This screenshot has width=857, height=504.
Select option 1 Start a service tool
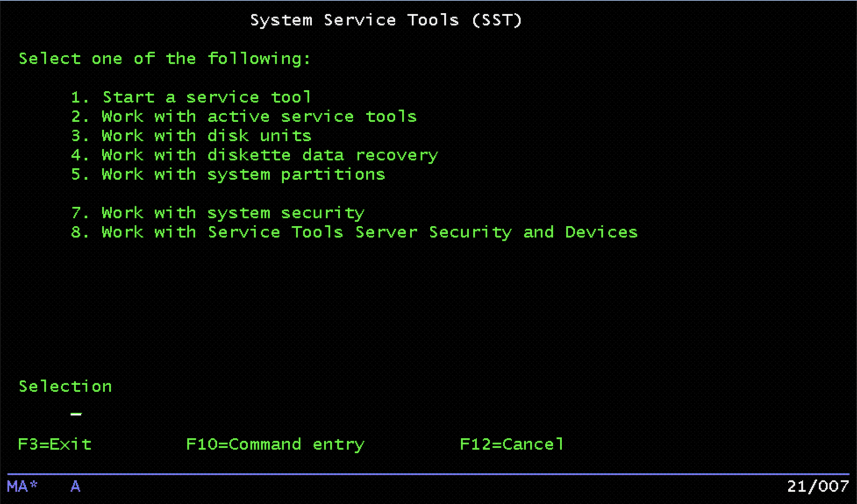tap(206, 97)
